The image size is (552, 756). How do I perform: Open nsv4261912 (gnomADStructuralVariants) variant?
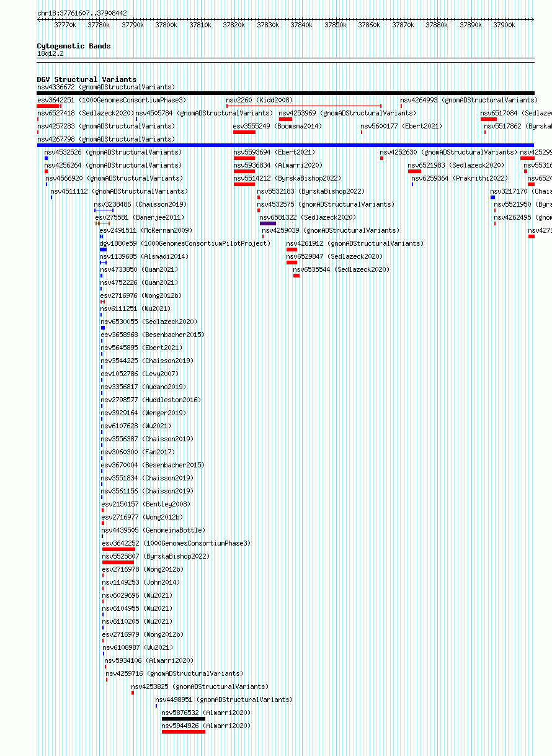[x=355, y=243]
